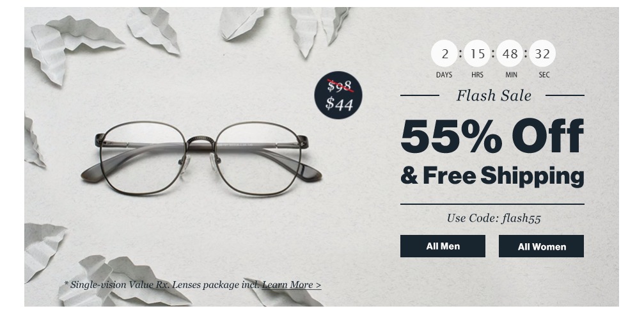Click the All Men button
Viewport: 644px width, 313px height.
[x=443, y=246]
